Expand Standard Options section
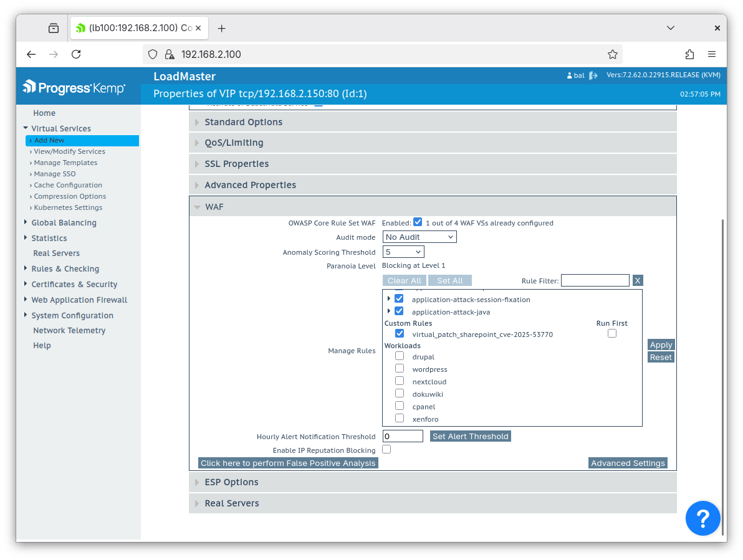Screen dimensions: 743x560 pyautogui.click(x=433, y=122)
